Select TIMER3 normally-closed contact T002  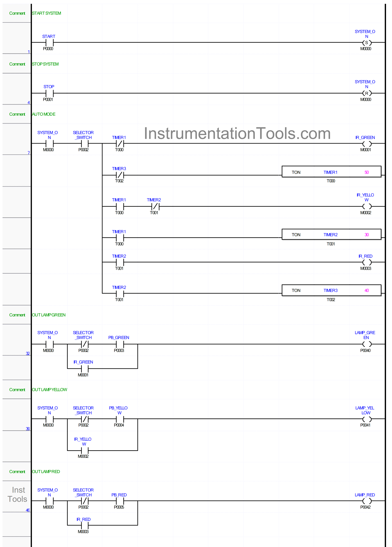[120, 175]
